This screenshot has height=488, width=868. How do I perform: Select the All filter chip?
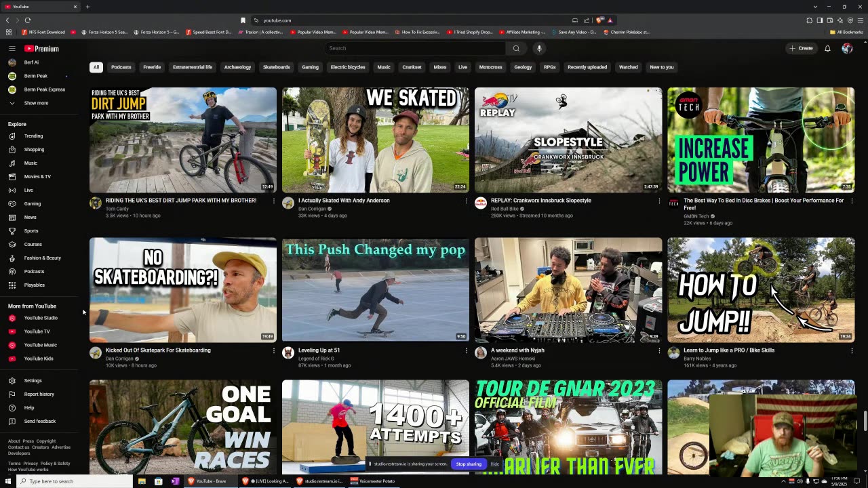pos(96,67)
